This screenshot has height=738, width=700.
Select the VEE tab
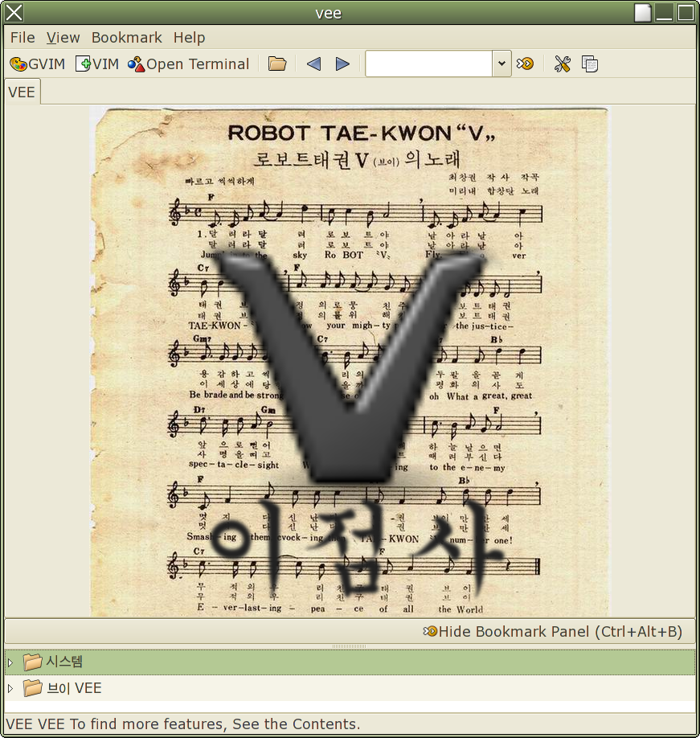click(22, 92)
